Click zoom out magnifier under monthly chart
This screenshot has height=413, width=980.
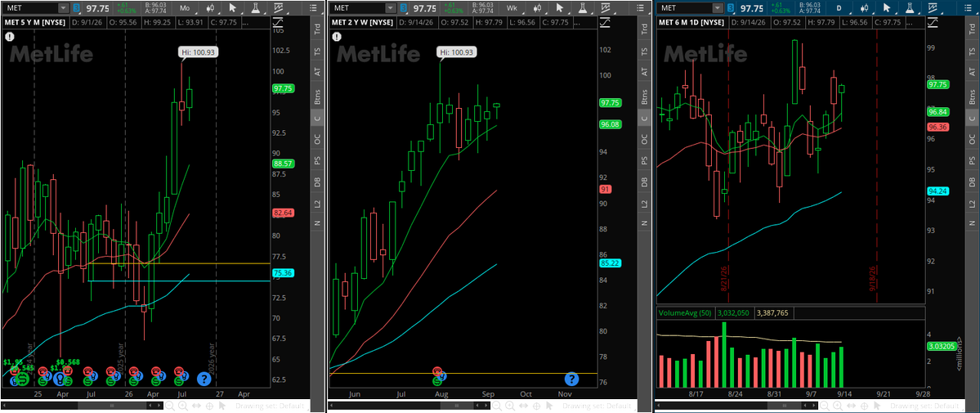pos(169,406)
